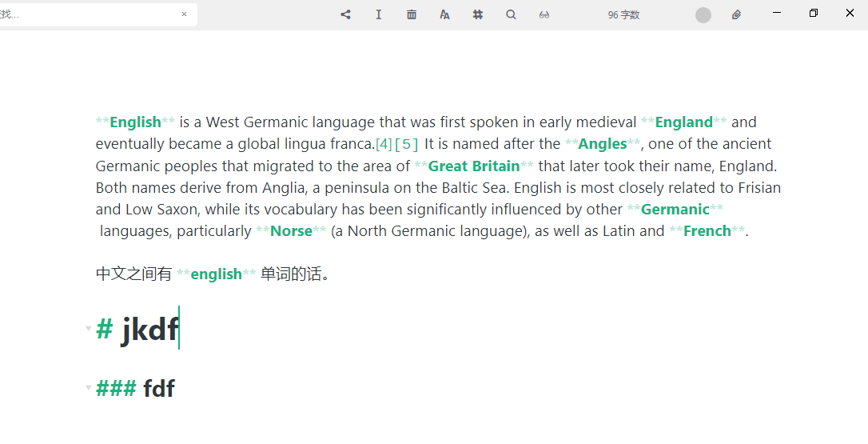This screenshot has height=444, width=868.
Task: Click the hashtag tag icon
Action: click(478, 14)
